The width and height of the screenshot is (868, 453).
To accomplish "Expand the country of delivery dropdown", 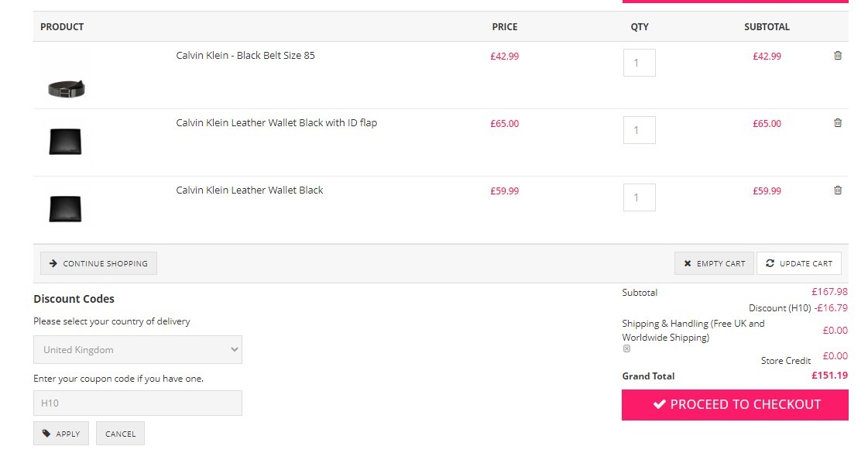I will (137, 349).
